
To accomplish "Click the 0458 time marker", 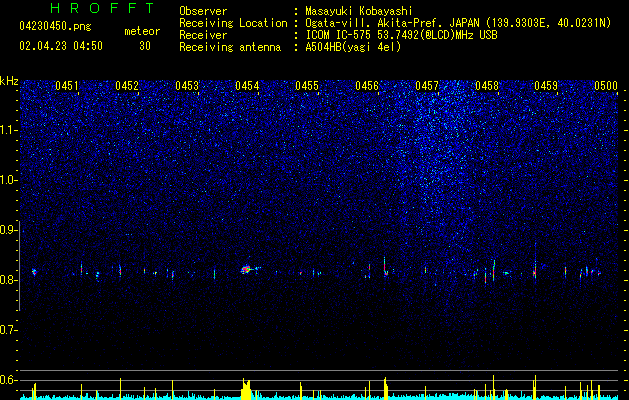I will (x=487, y=86).
